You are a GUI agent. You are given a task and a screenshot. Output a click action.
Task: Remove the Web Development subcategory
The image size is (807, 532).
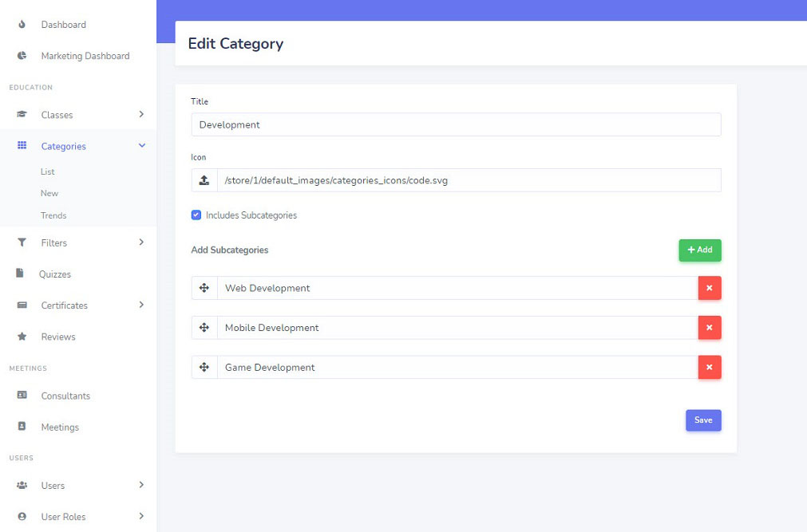coord(709,288)
